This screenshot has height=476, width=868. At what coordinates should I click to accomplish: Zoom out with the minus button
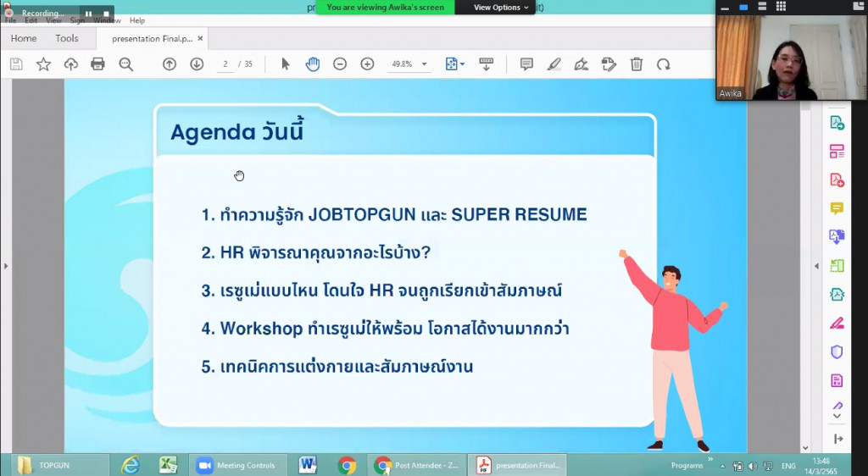click(x=340, y=64)
